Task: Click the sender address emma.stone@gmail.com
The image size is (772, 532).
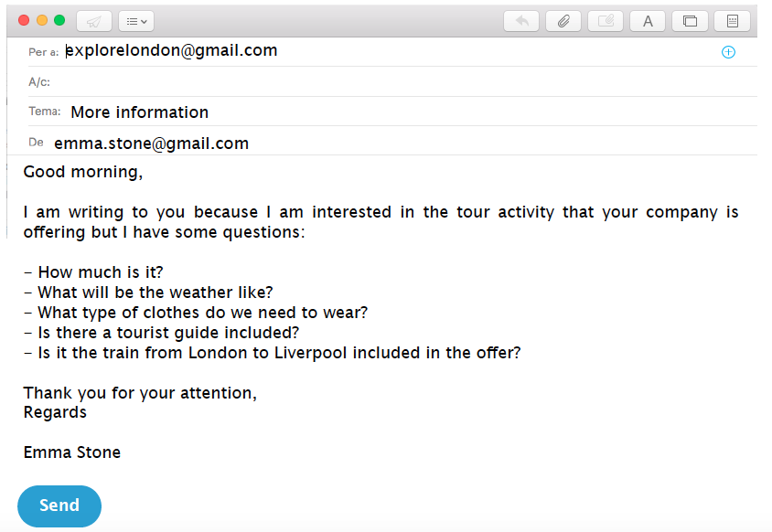Action: 152,144
